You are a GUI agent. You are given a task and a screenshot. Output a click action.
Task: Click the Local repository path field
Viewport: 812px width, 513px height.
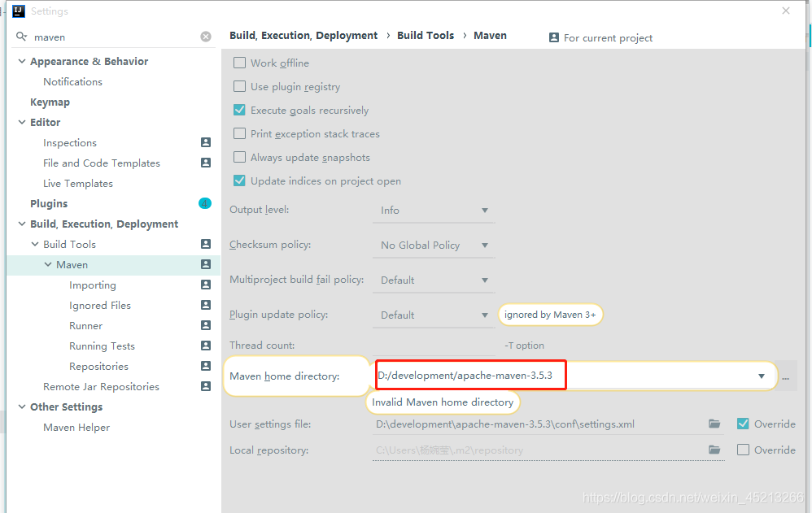tap(539, 450)
